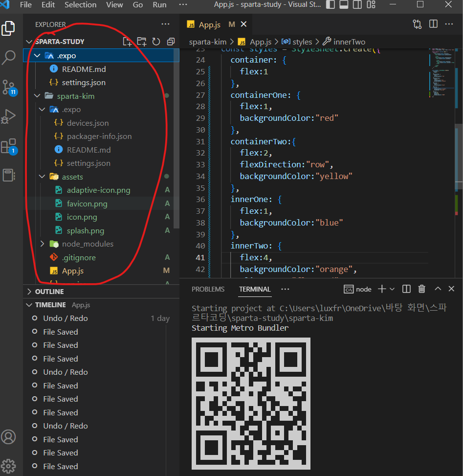Open the Extensions view
This screenshot has width=463, height=476.
[9, 146]
